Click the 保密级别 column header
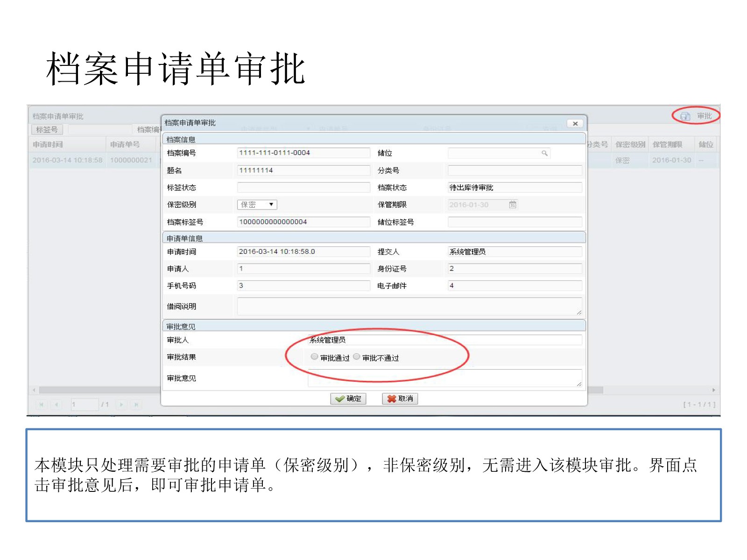Image resolution: width=747 pixels, height=560 pixels. pos(630,145)
